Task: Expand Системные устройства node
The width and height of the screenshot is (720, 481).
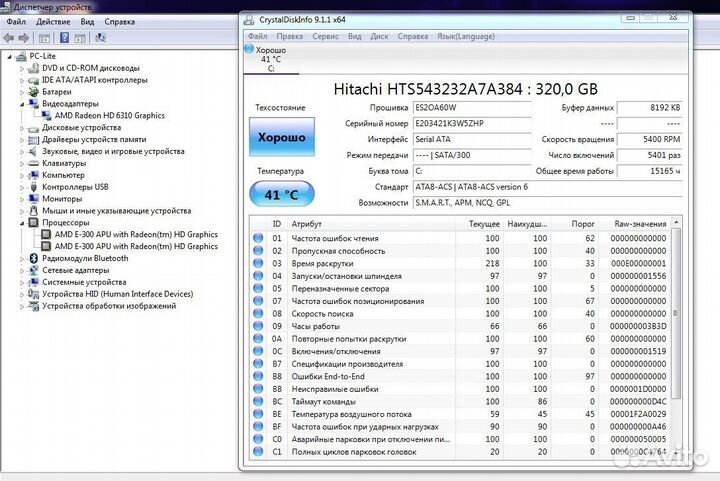Action: point(22,283)
